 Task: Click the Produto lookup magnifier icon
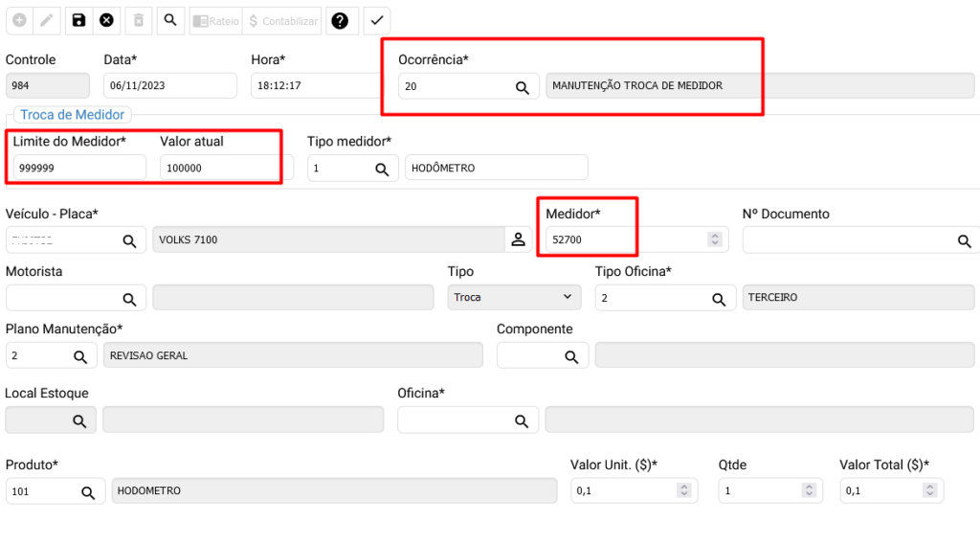pos(87,491)
